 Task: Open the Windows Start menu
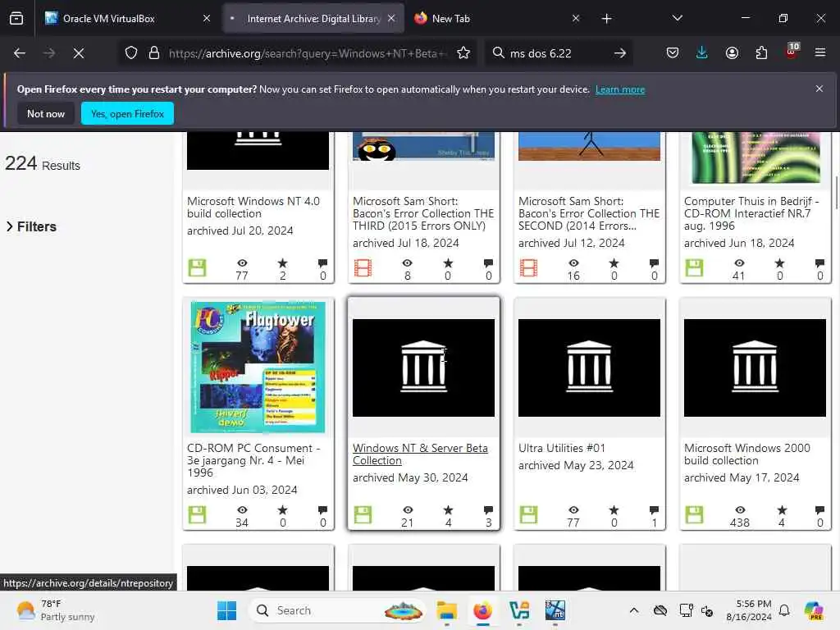click(226, 610)
